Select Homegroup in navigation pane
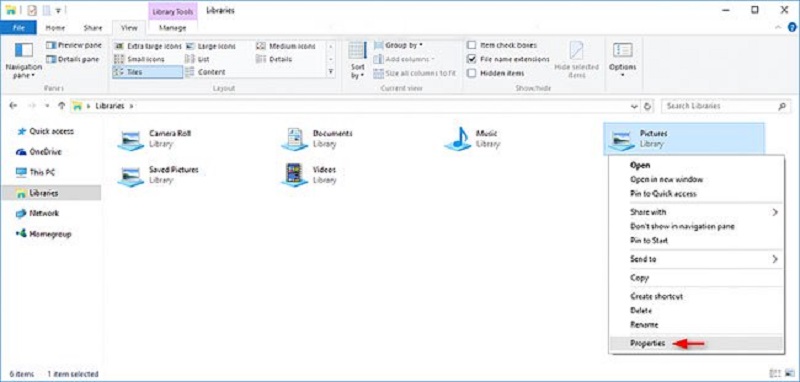The width and height of the screenshot is (800, 382). coord(43,234)
